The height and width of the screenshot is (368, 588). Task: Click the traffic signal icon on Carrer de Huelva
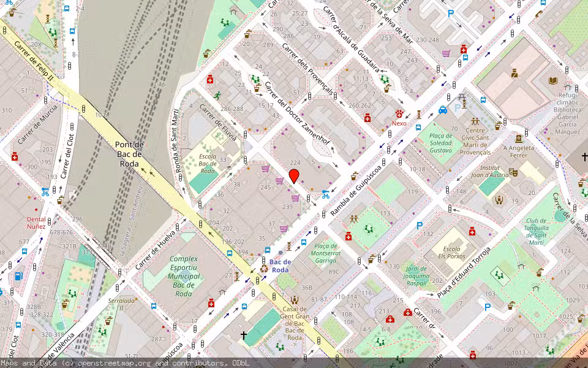[178, 228]
